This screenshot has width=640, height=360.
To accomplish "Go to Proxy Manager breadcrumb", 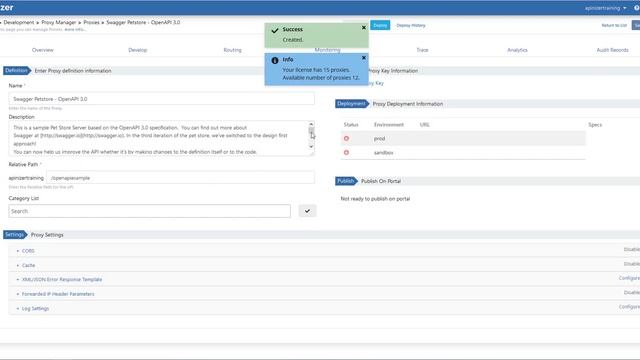I will tap(58, 22).
